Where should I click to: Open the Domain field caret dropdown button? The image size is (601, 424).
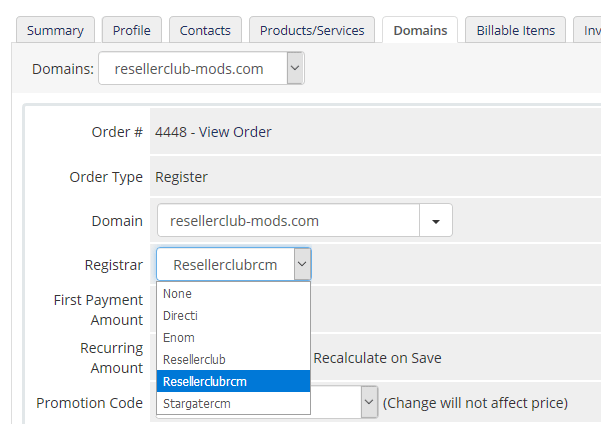point(436,220)
